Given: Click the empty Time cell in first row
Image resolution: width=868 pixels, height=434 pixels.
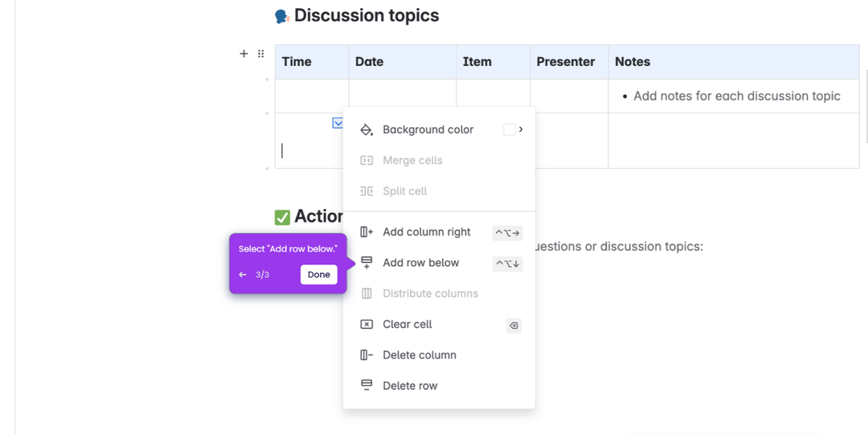Looking at the screenshot, I should pos(312,96).
